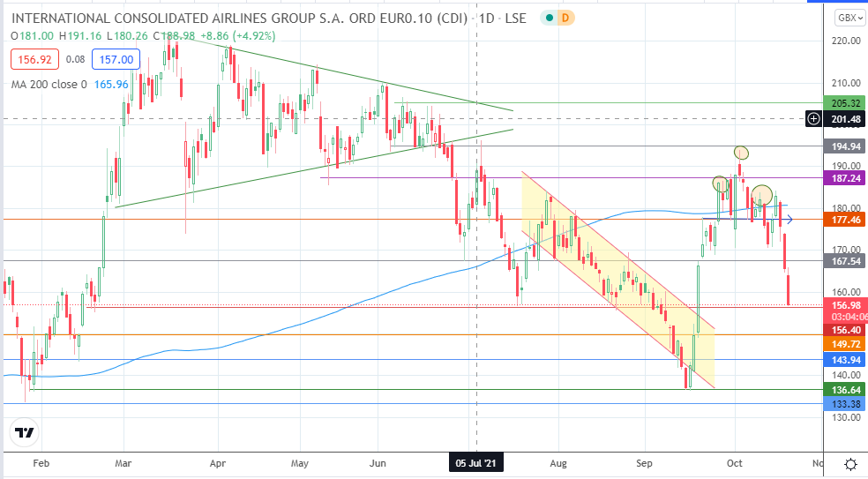Select the yellow descending channel drawing

coord(618,280)
